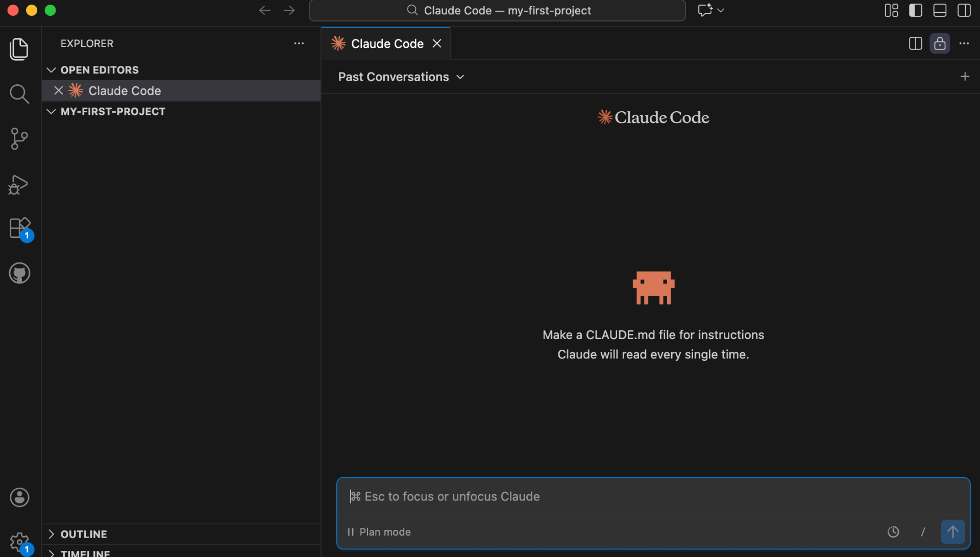Click the lock editor group button
The height and width of the screenshot is (557, 980).
[x=940, y=44]
